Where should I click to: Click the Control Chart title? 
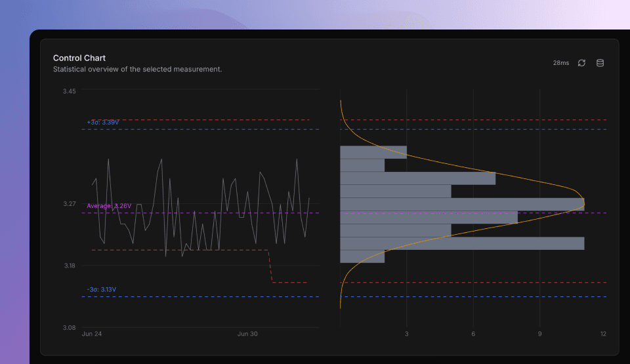click(79, 58)
